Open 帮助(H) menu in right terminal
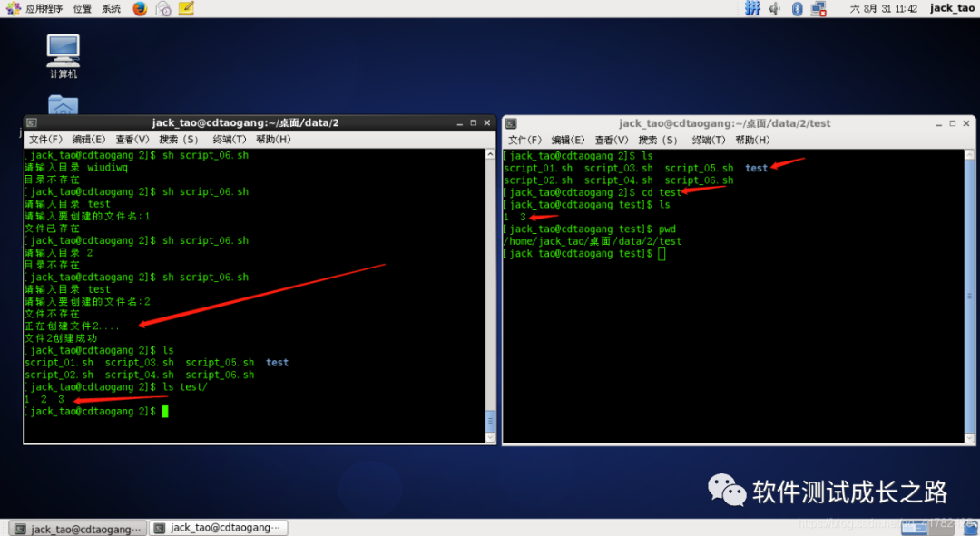This screenshot has width=980, height=536. coord(752,140)
